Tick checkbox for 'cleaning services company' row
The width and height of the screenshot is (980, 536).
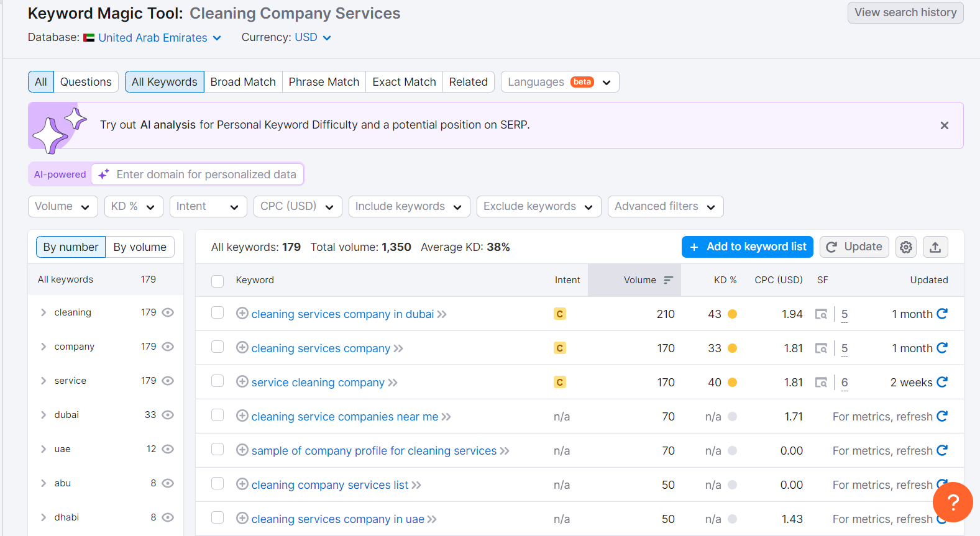218,347
